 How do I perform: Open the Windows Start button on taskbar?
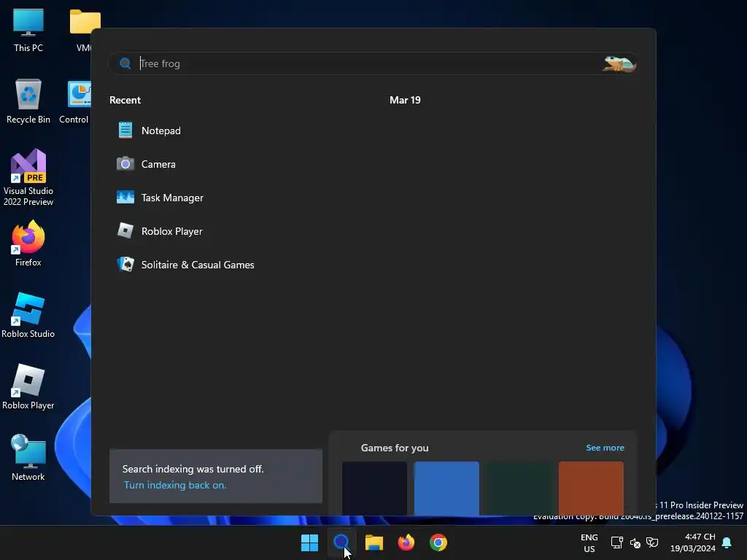click(x=309, y=542)
